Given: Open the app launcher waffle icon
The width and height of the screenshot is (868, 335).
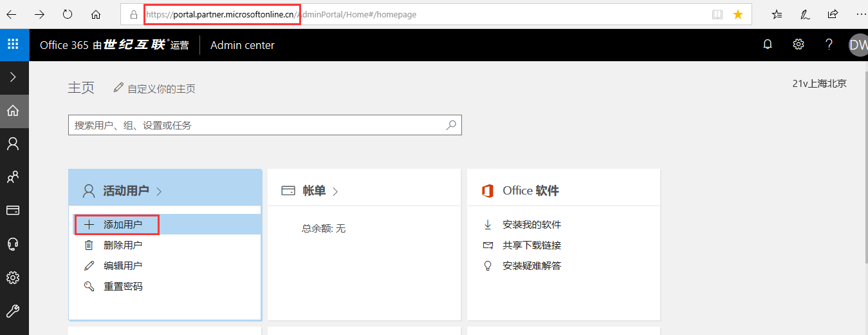Looking at the screenshot, I should 13,44.
